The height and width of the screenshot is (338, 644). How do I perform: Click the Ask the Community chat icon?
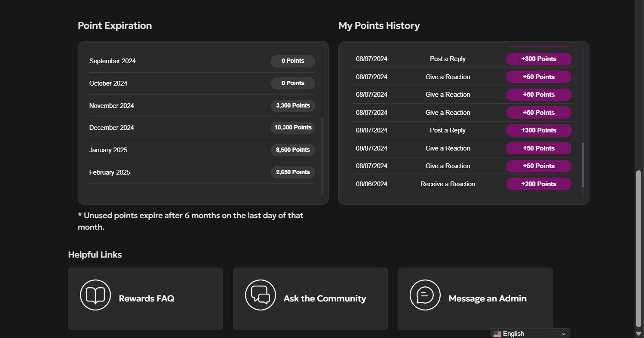[261, 295]
